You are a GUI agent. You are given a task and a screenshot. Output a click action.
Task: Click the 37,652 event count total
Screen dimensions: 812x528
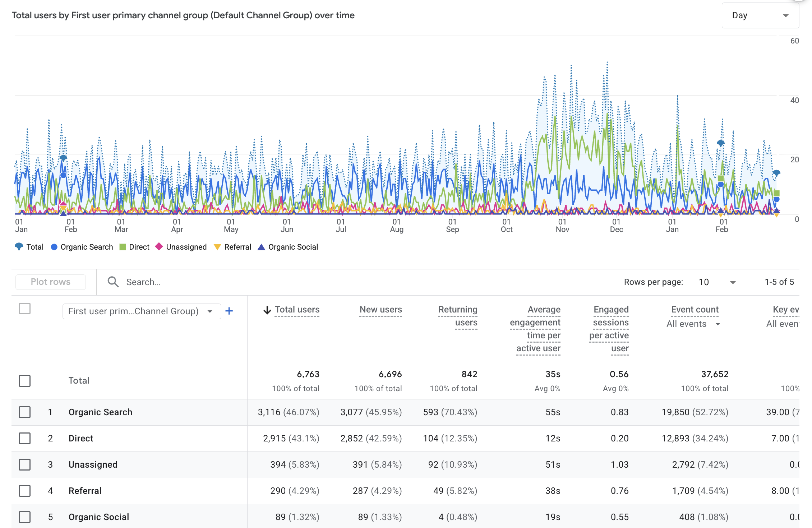715,374
